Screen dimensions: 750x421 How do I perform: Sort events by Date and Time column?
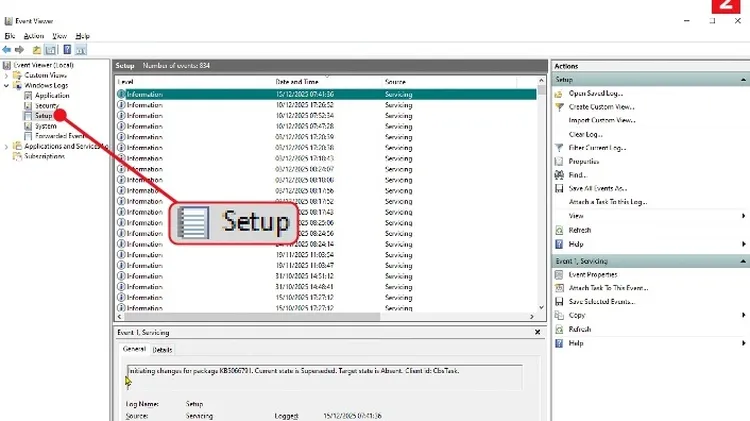coord(297,81)
